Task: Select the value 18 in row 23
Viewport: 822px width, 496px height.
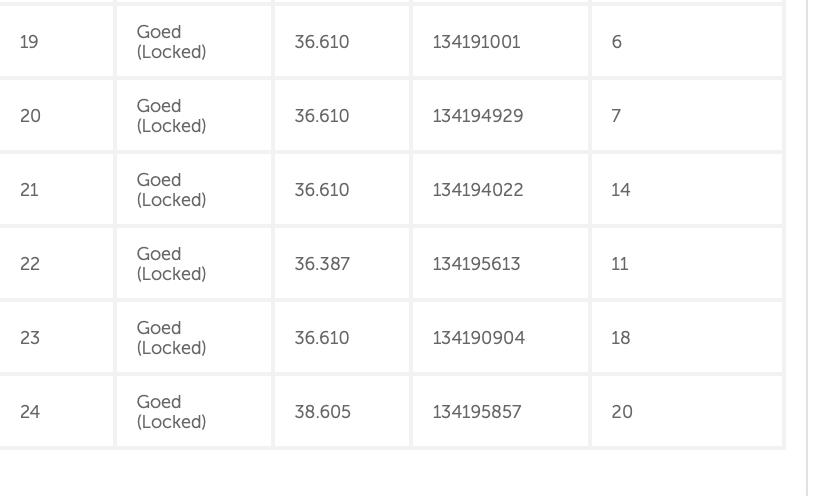Action: pyautogui.click(x=620, y=338)
